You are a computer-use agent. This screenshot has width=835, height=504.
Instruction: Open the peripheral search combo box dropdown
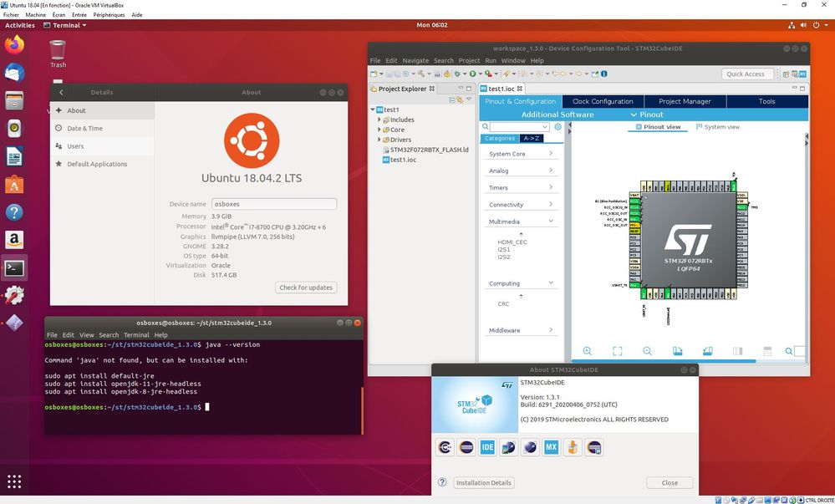pyautogui.click(x=544, y=127)
